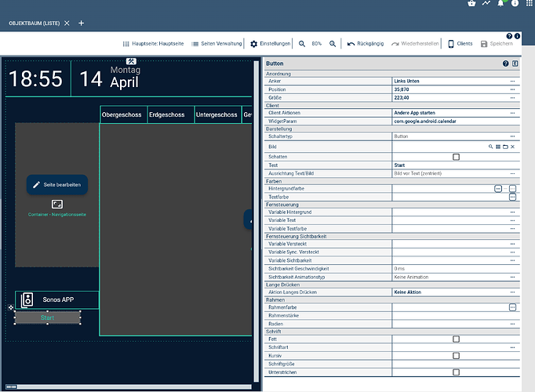Select the Sonos APP button in canvas
535x392 pixels.
tap(57, 300)
